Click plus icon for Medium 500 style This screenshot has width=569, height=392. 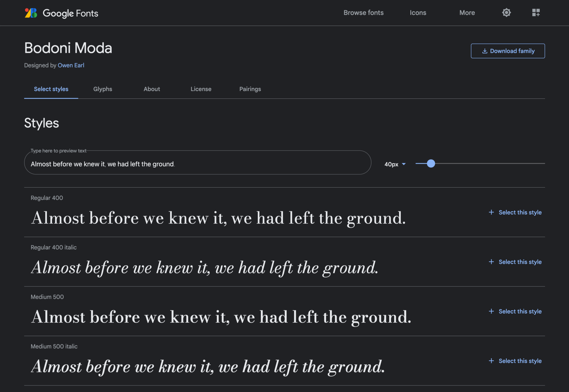[491, 311]
